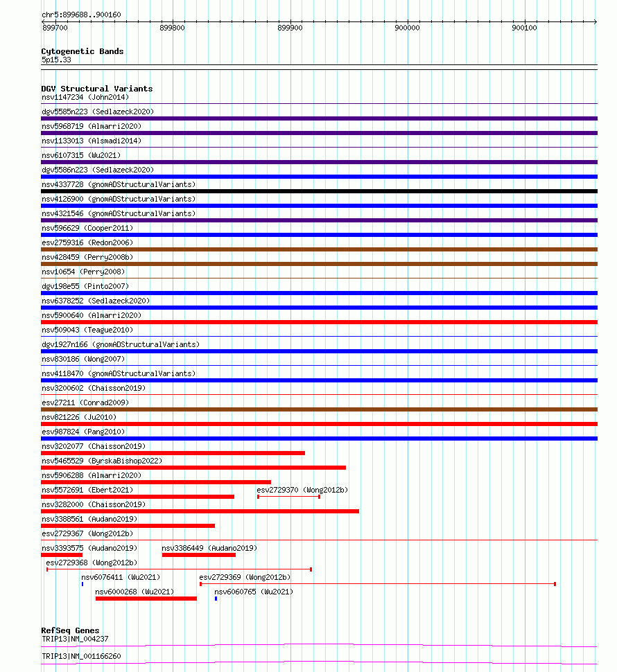Open nsv5465529 (ByrskaBishop2022) variant
This screenshot has width=617, height=672.
[x=102, y=461]
